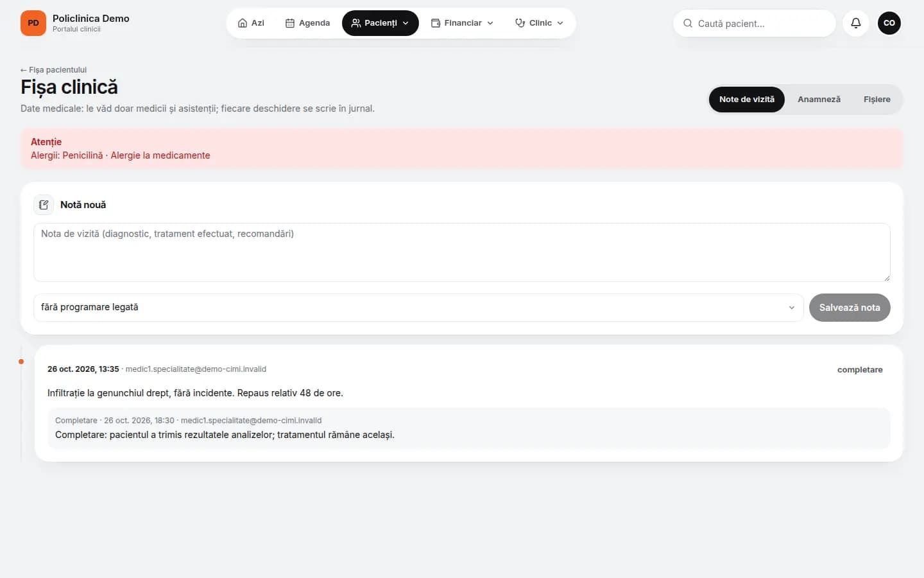This screenshot has width=924, height=578.
Task: Expand the Pacienți menu chevron
Action: click(x=406, y=23)
